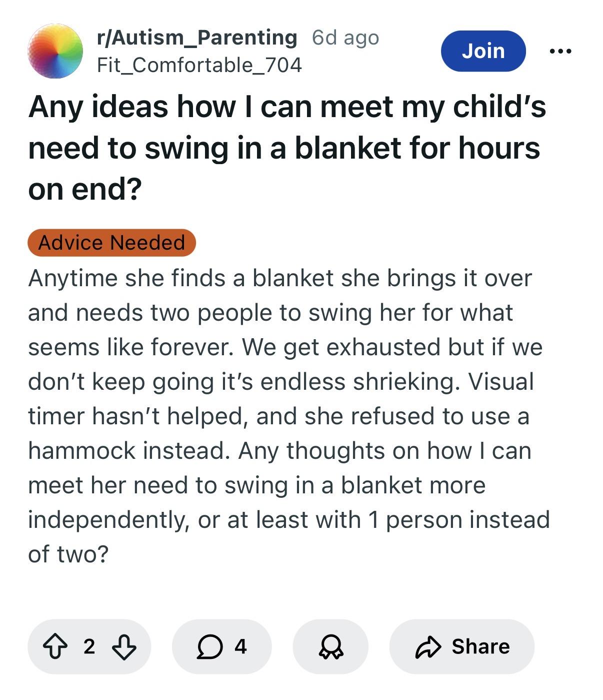
Task: View the Fit_Comfortable_704 user profile
Action: pyautogui.click(x=199, y=65)
